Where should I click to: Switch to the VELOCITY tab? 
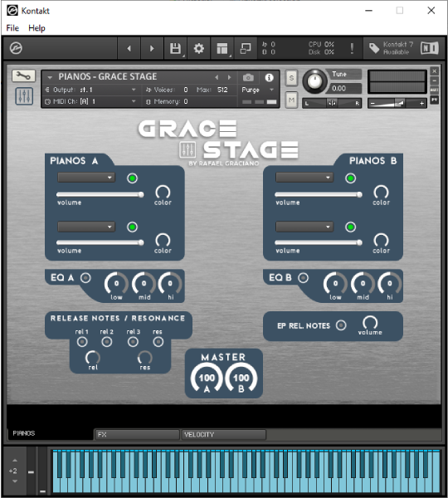[x=223, y=434]
